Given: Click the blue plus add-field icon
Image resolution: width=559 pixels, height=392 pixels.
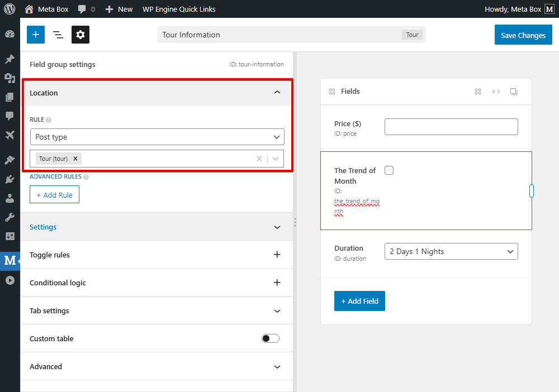Looking at the screenshot, I should (x=36, y=35).
